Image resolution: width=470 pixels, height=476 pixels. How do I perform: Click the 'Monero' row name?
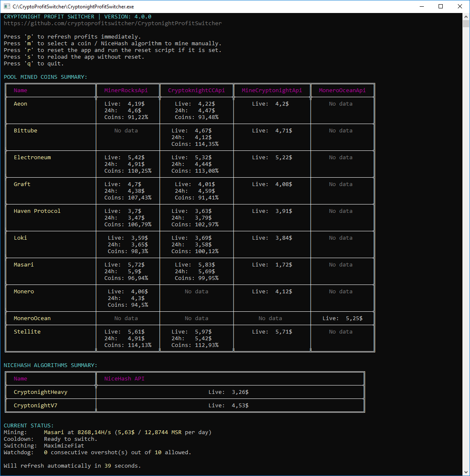[24, 291]
